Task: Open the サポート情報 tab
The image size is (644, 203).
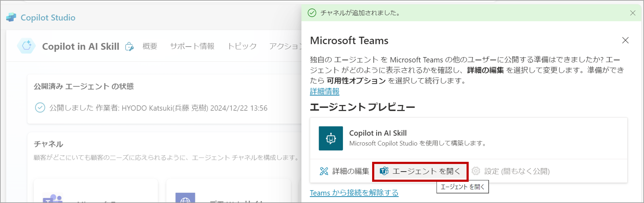Action: (x=192, y=46)
